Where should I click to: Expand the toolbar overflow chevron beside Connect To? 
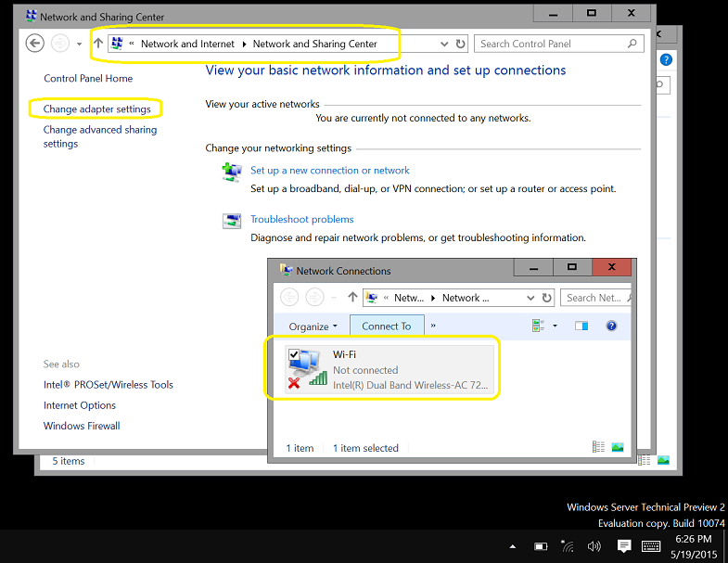point(433,326)
